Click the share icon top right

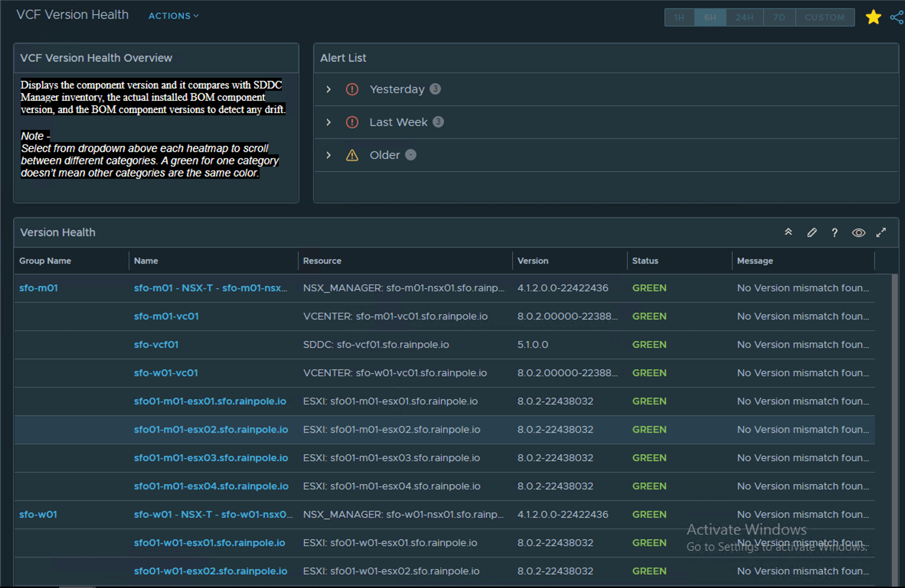coord(897,17)
